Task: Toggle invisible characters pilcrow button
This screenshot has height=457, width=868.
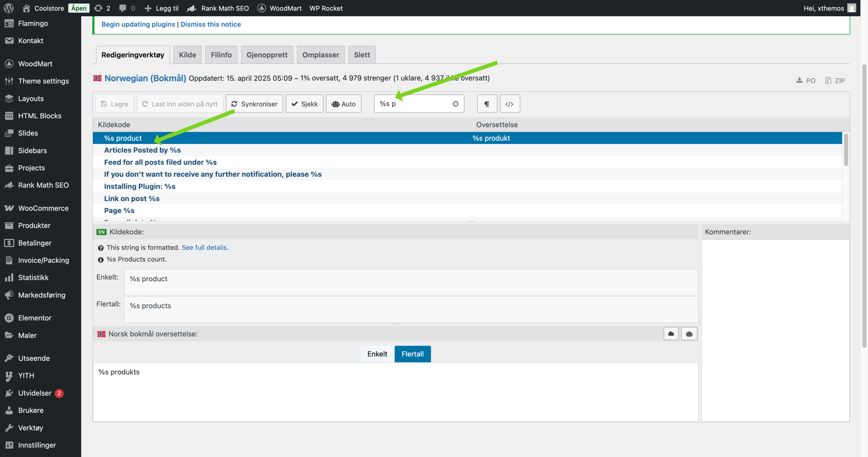Action: 487,104
